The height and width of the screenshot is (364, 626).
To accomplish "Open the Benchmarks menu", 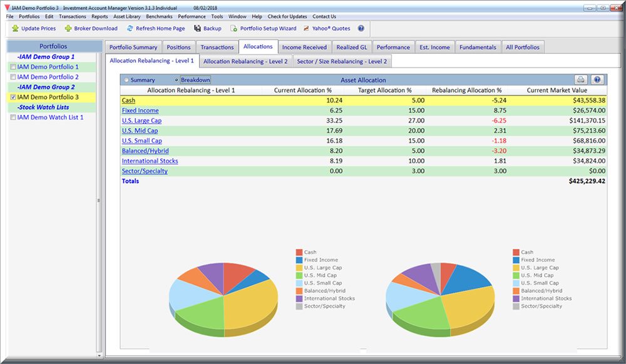I will pos(159,16).
